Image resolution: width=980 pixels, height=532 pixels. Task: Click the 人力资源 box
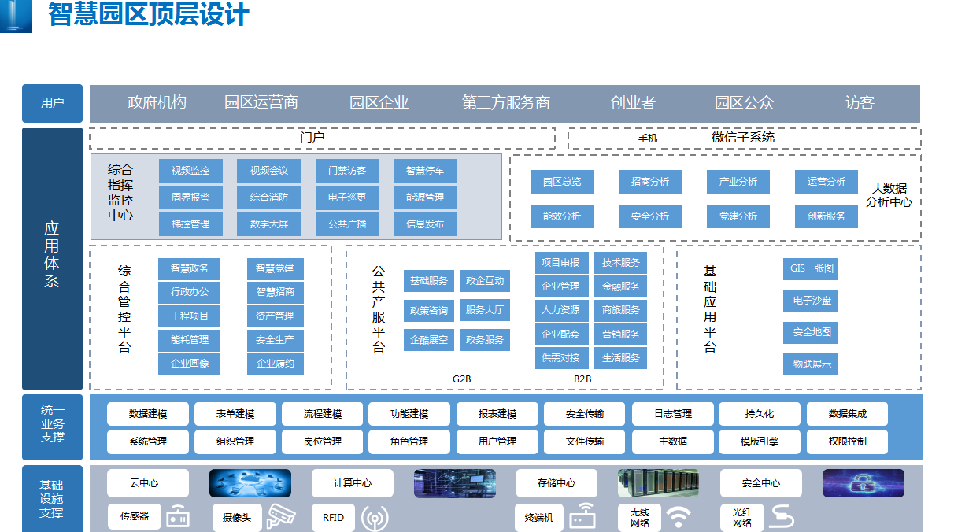pos(561,310)
